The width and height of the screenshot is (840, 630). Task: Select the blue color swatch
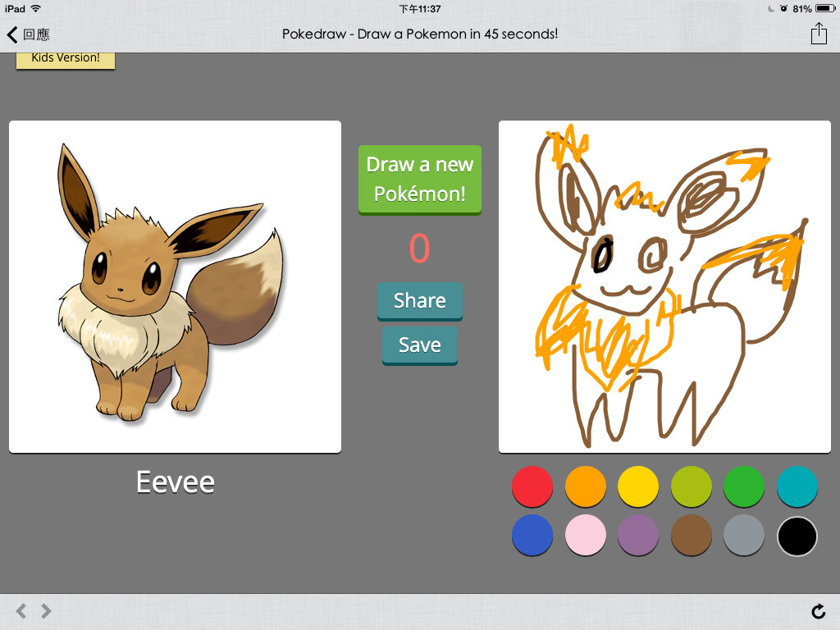tap(532, 535)
